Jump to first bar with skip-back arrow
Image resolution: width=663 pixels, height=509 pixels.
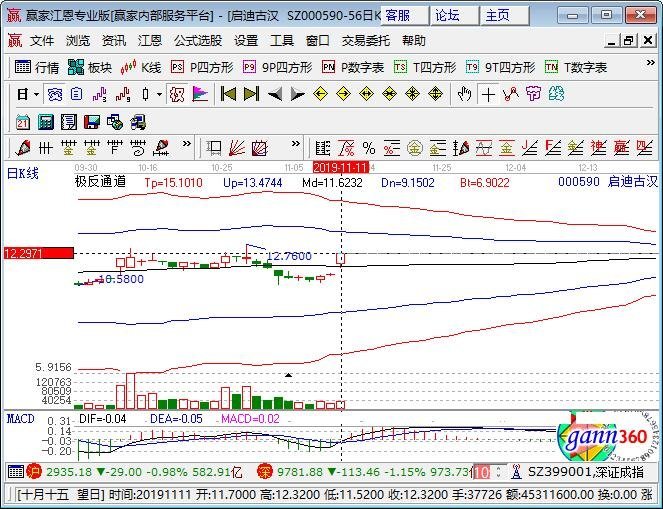tap(228, 94)
